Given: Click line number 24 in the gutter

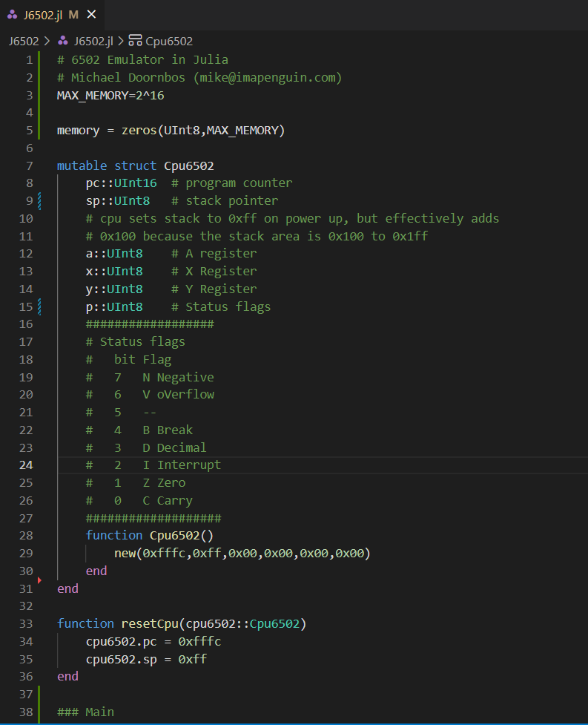Looking at the screenshot, I should (26, 465).
